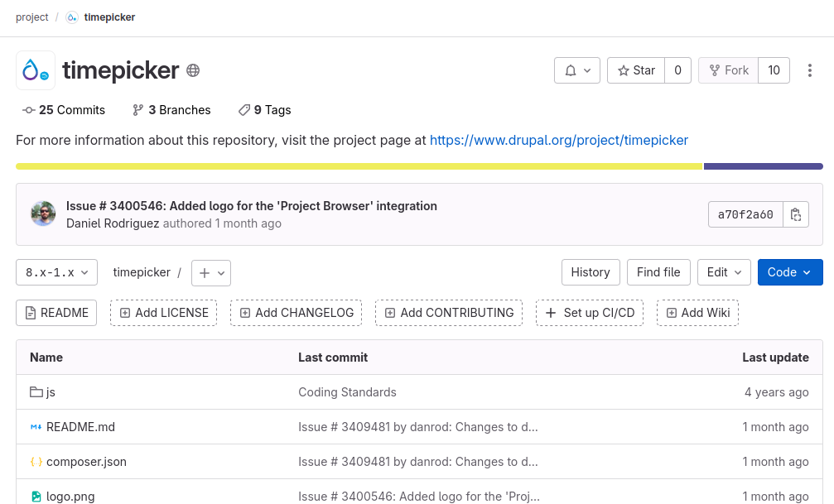Open logo.png's last commit message link

coord(418,497)
